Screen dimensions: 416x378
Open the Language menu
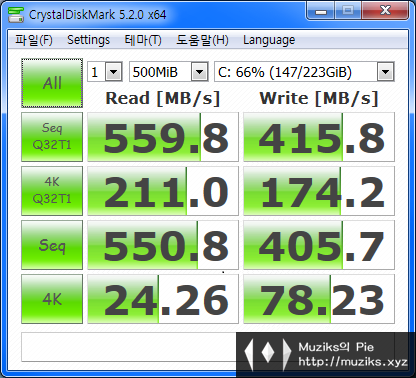(x=269, y=40)
